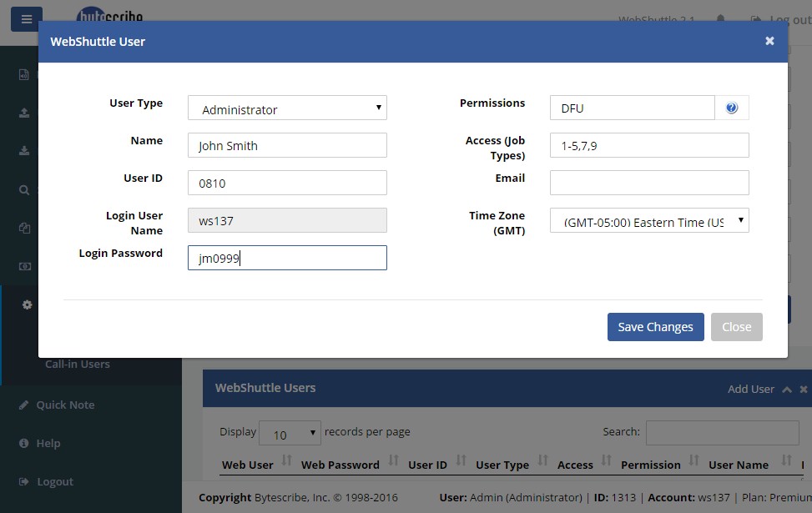Open Help from the sidebar
This screenshot has width=812, height=513.
pyautogui.click(x=48, y=443)
